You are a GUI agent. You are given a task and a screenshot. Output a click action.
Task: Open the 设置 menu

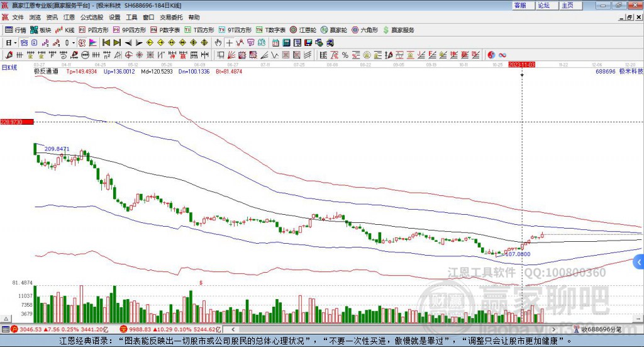pos(114,17)
